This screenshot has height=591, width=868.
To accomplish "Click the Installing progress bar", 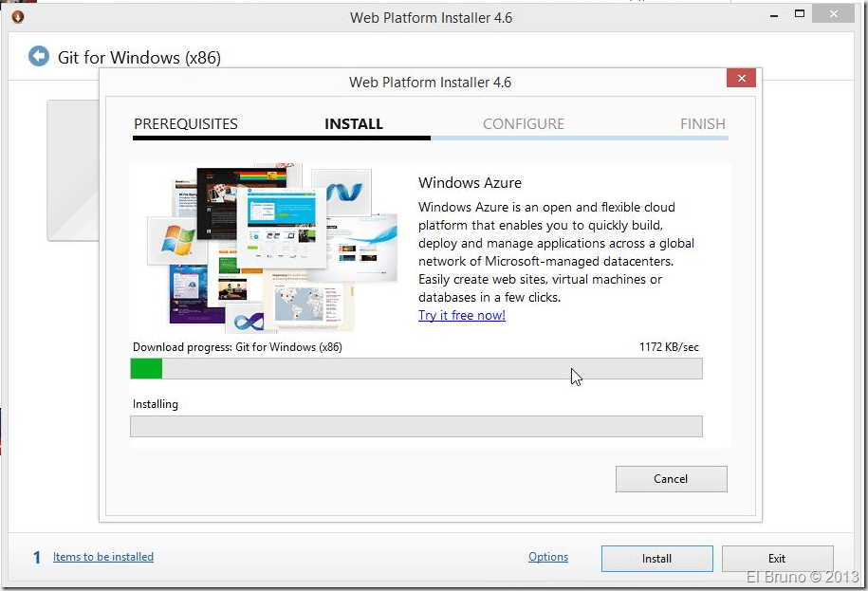I will pos(416,426).
